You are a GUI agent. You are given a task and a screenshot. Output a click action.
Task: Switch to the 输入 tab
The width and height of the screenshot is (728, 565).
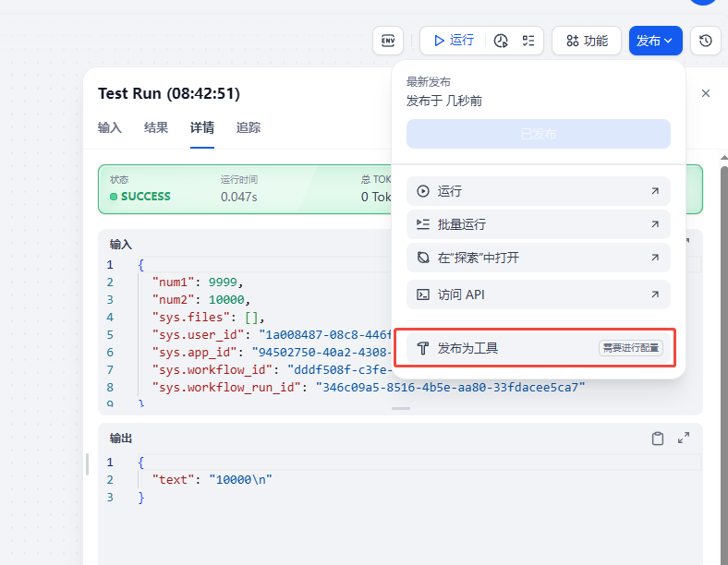pyautogui.click(x=110, y=127)
